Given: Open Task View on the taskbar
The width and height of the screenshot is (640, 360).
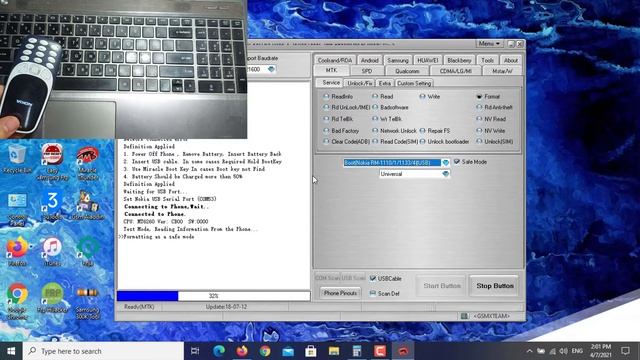Looking at the screenshot, I should (195, 351).
